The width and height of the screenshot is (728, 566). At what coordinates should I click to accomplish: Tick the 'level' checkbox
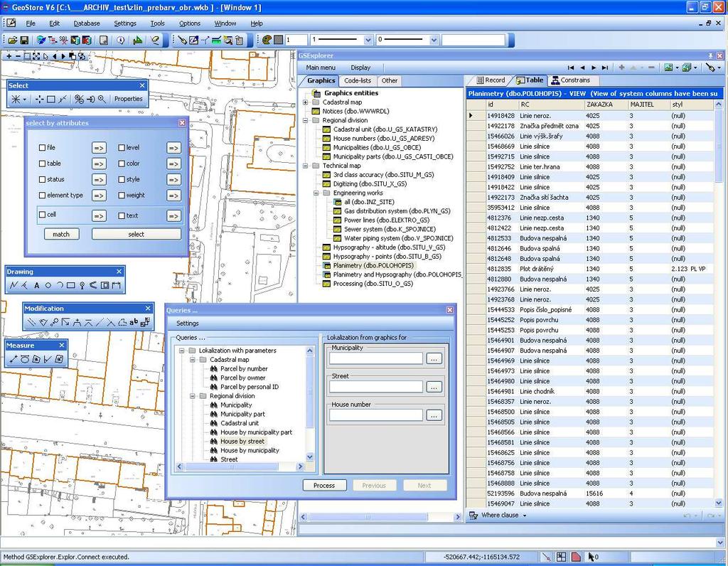[x=122, y=148]
